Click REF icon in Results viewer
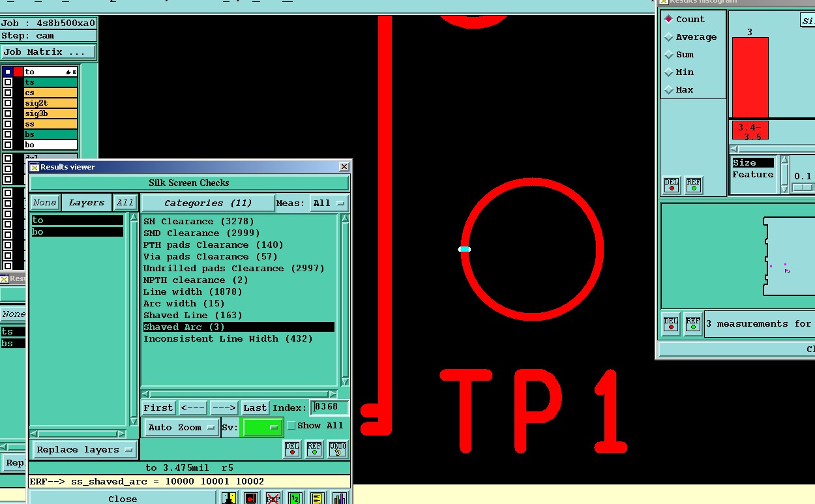This screenshot has height=504, width=815. 314,449
